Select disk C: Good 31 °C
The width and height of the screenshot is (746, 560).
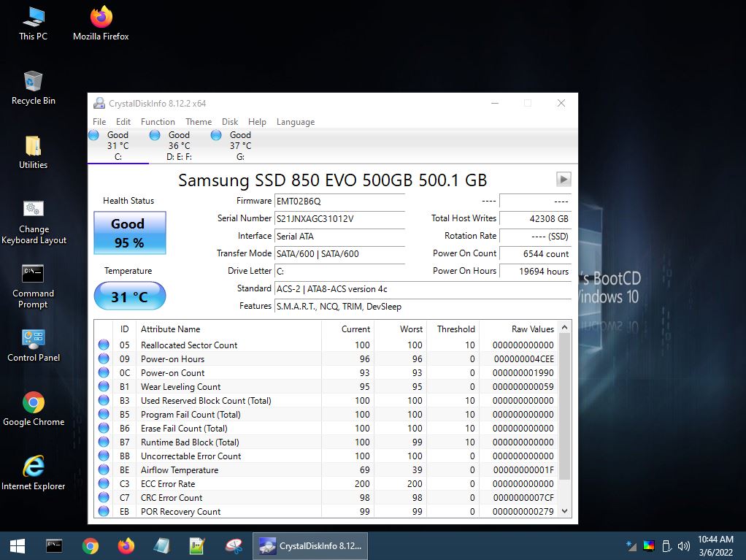118,145
